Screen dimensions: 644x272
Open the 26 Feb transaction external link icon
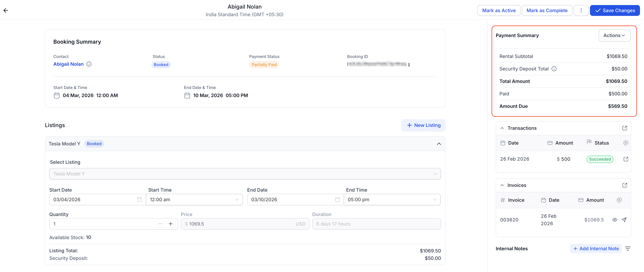(626, 159)
